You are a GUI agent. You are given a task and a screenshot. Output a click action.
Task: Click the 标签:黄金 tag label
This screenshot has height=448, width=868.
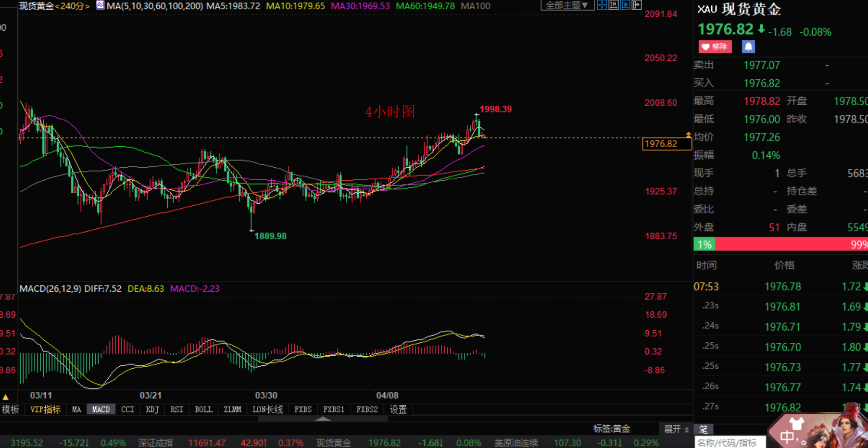point(612,429)
